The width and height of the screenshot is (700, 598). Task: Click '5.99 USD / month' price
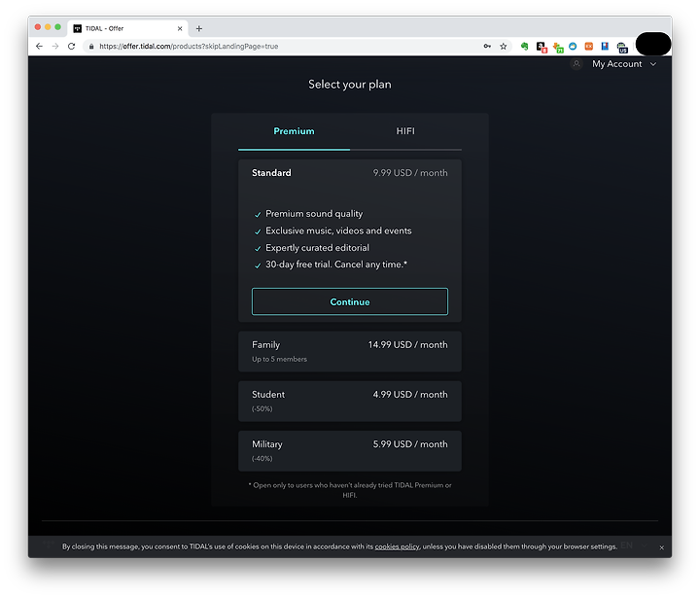click(x=410, y=444)
